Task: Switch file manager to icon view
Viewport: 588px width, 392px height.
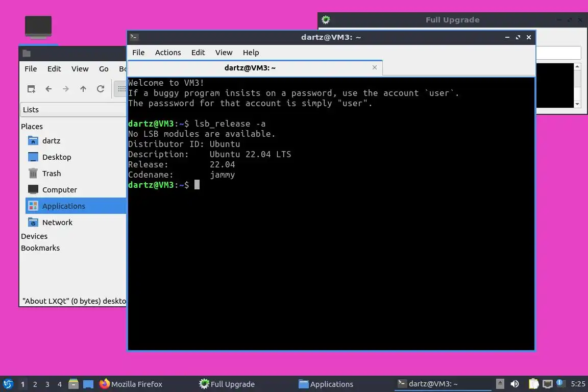Action: click(121, 89)
